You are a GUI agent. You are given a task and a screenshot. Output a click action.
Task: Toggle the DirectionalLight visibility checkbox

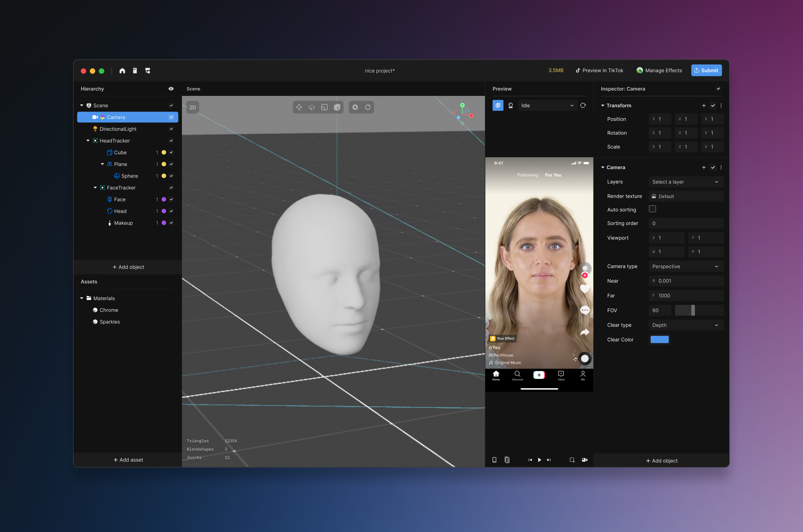(x=171, y=129)
